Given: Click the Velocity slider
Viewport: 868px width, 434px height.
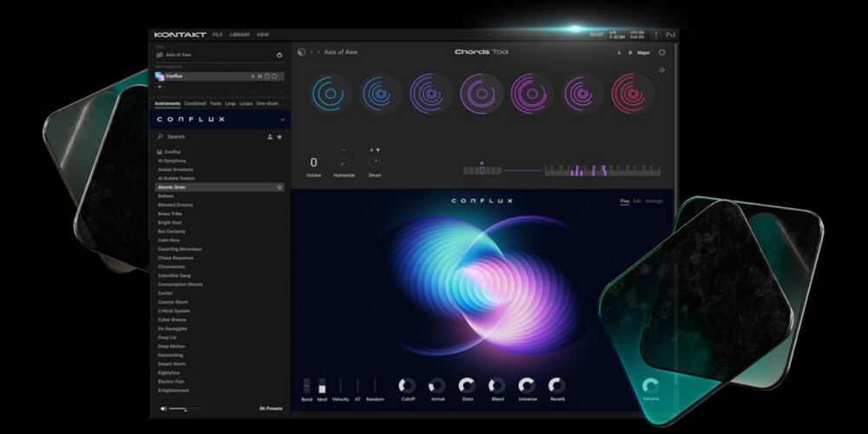Looking at the screenshot, I should click(340, 386).
